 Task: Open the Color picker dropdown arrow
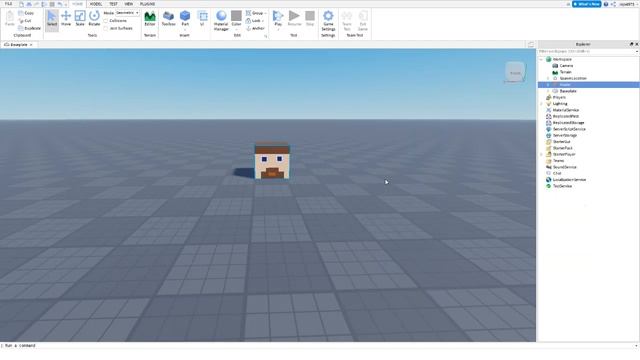point(236,29)
